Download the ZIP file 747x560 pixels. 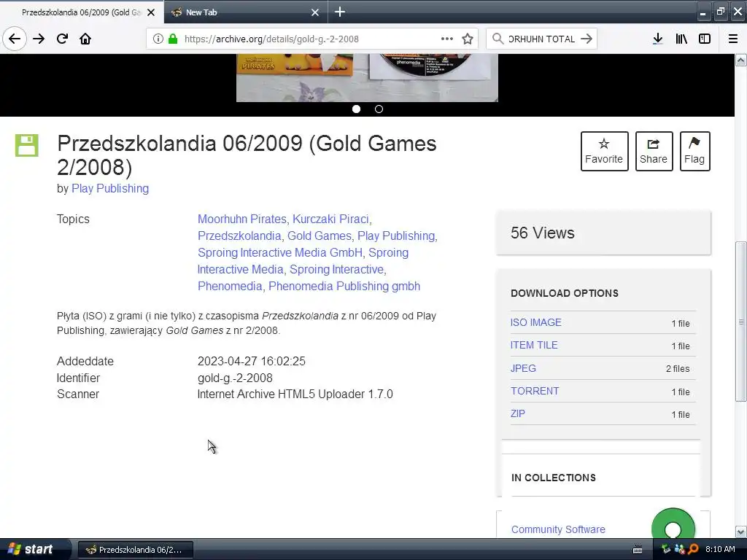[518, 414]
